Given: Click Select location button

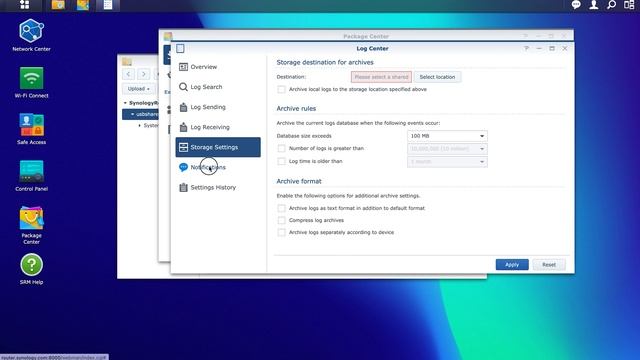Looking at the screenshot, I should pos(437,77).
